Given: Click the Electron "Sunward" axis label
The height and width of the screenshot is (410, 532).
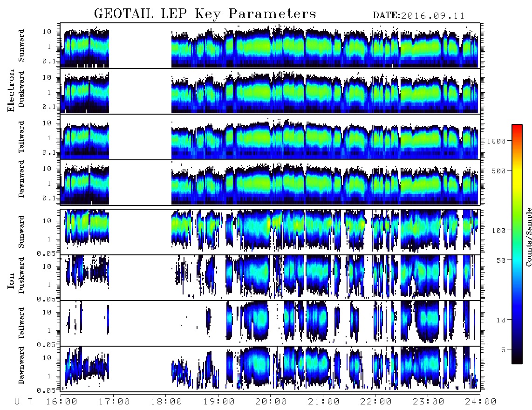Looking at the screenshot, I should point(21,46).
